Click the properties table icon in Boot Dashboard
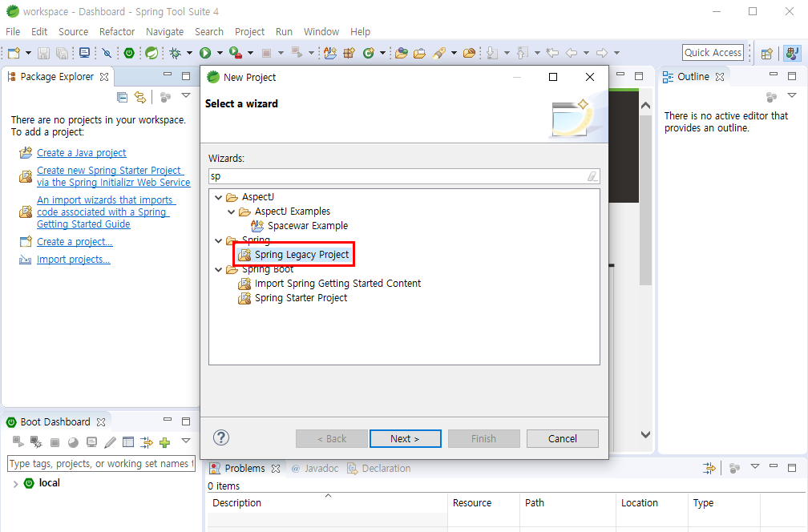Image resolution: width=808 pixels, height=532 pixels. (128, 442)
